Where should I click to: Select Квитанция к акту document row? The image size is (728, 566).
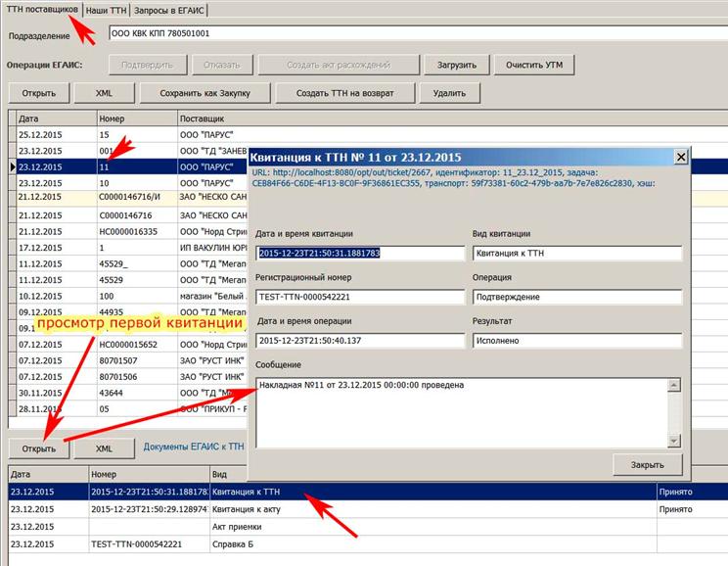pos(368,509)
